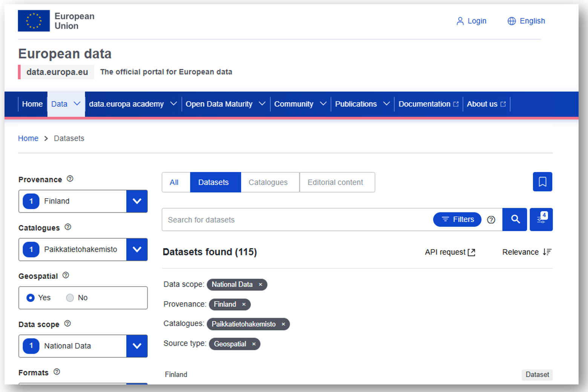
Task: Click the search help question icon
Action: (491, 220)
